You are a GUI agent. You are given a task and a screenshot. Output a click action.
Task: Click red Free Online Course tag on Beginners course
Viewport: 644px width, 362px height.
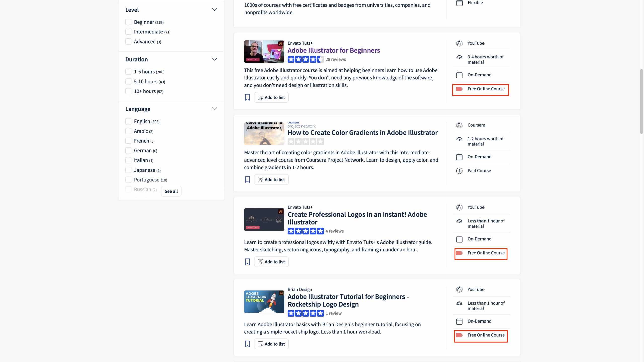pos(459,89)
